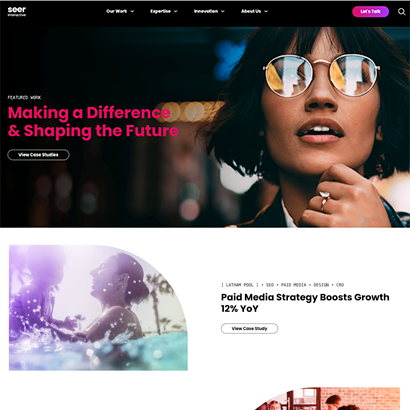Click the hero woman with glasses photo
410x410 pixels.
pyautogui.click(x=305, y=127)
